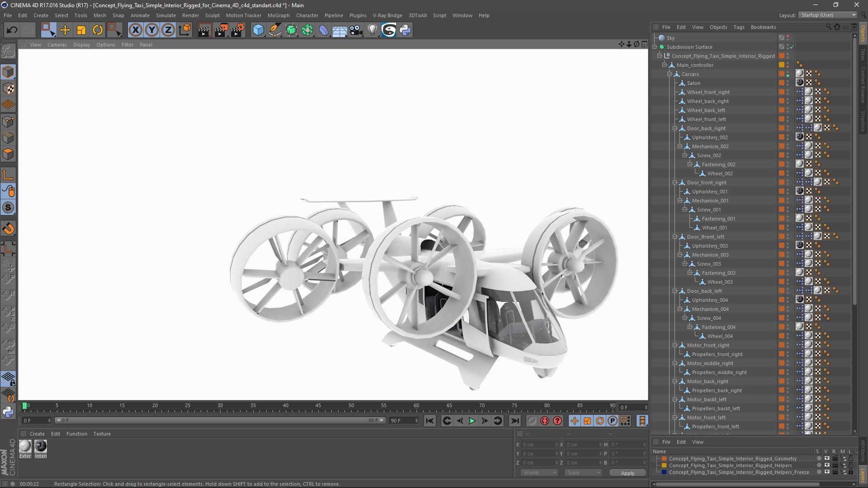
Task: Click the X position input field
Action: click(x=539, y=445)
